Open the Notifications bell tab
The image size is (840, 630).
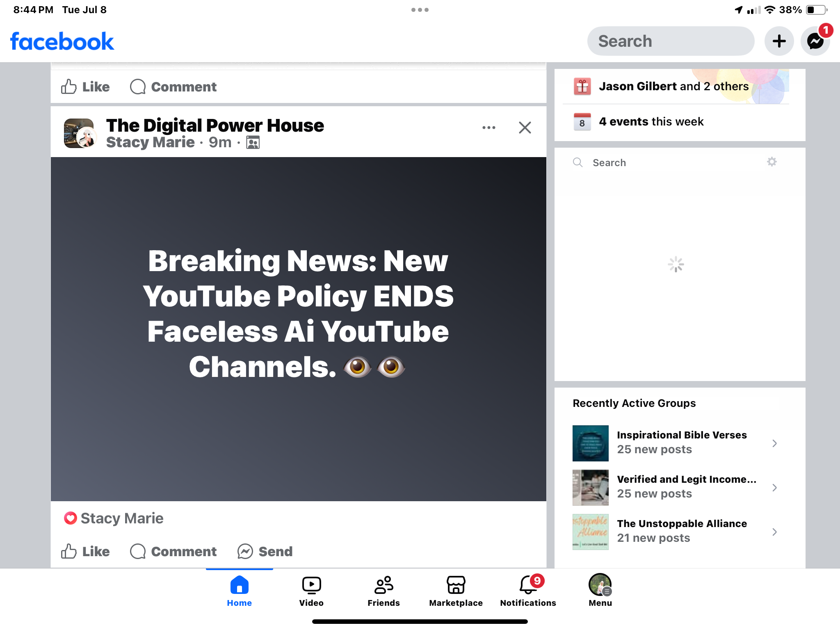coord(528,591)
